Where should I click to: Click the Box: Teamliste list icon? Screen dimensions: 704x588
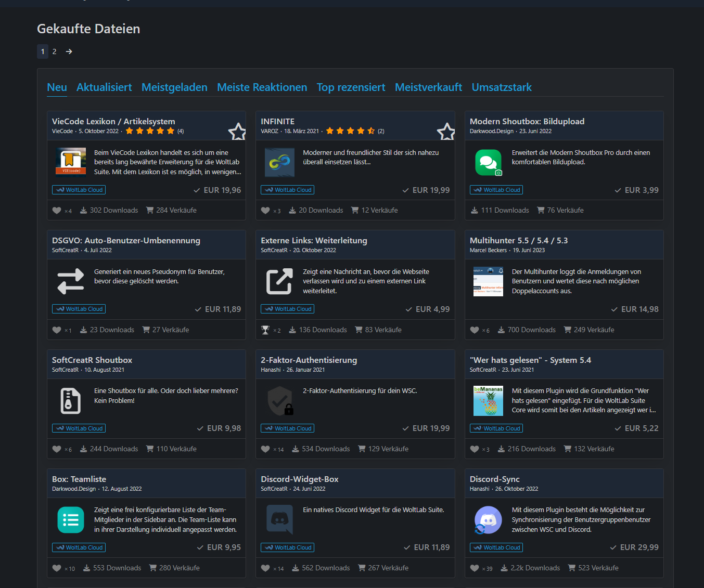point(71,520)
